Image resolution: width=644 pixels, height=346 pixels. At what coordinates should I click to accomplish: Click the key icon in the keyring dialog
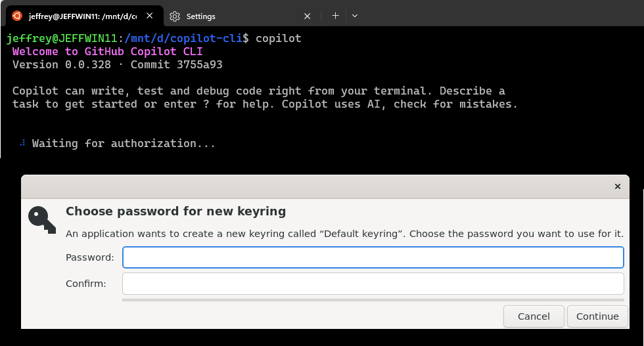pyautogui.click(x=42, y=219)
